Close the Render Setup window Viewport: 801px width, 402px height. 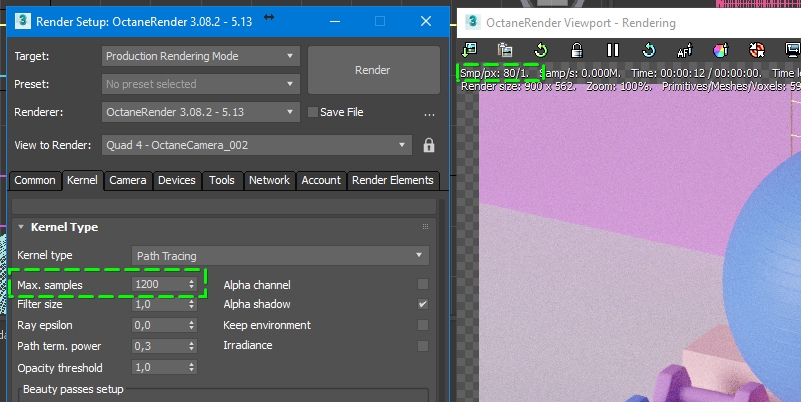pos(426,21)
